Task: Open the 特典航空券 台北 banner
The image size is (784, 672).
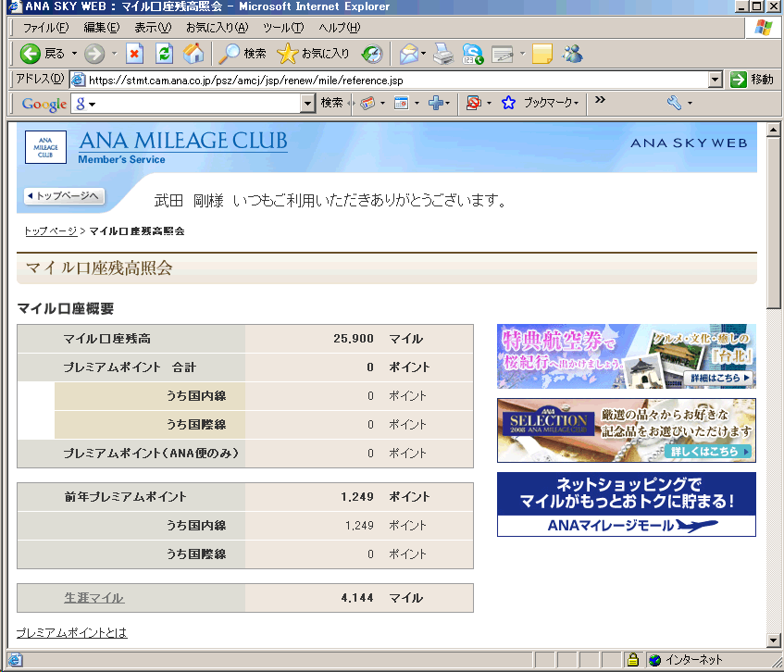Action: tap(626, 356)
